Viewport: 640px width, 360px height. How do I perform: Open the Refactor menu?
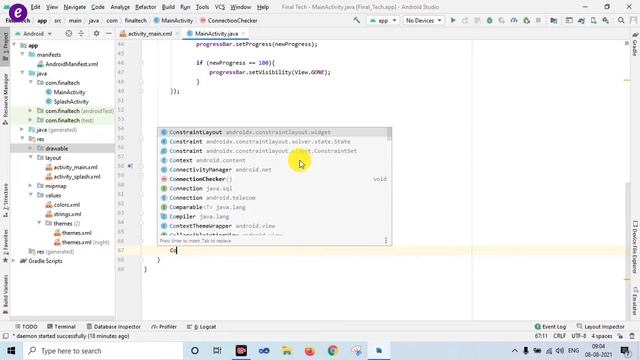pyautogui.click(x=146, y=7)
